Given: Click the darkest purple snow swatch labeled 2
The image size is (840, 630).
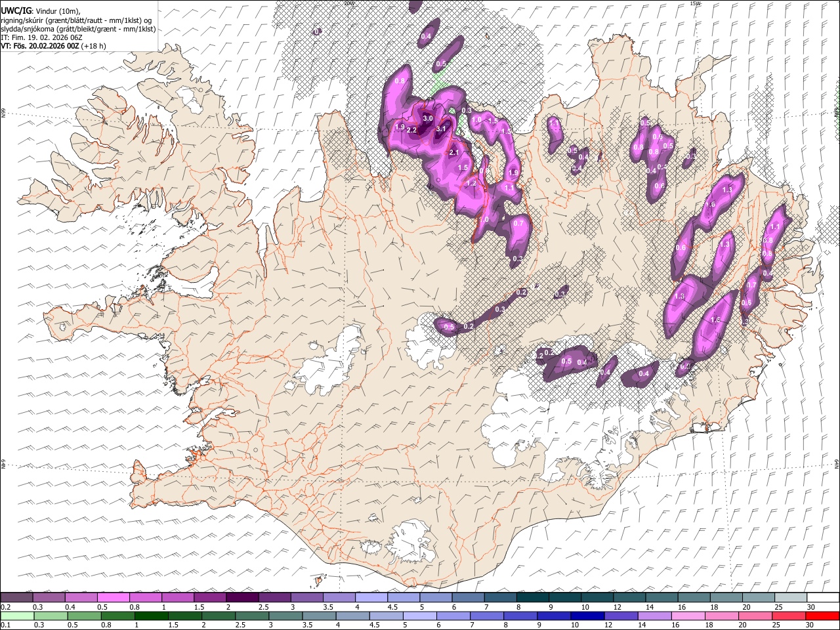Looking at the screenshot, I should point(242,597).
